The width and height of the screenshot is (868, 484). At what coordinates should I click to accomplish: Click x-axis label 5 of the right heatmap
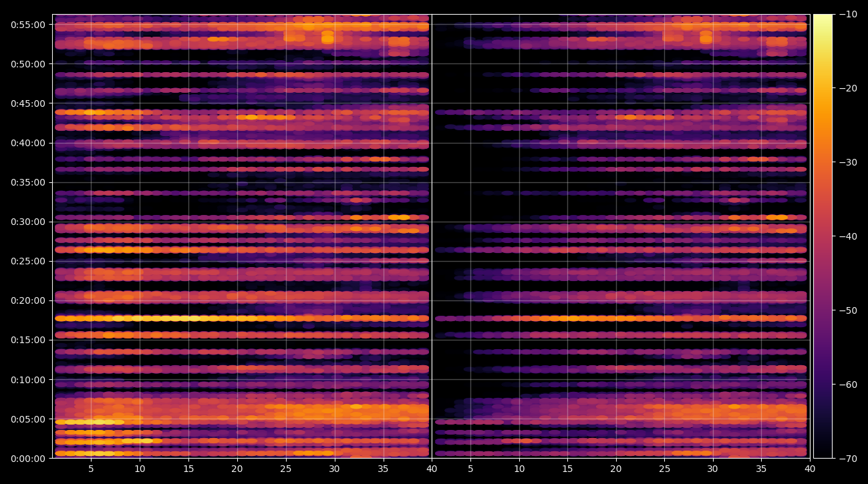[470, 469]
